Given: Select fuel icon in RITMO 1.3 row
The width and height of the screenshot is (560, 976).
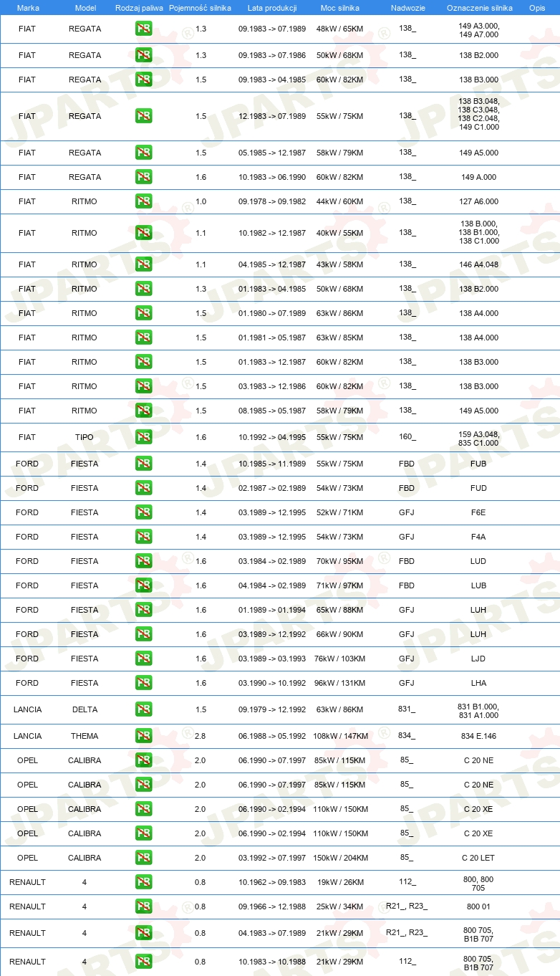Looking at the screenshot, I should (x=143, y=289).
